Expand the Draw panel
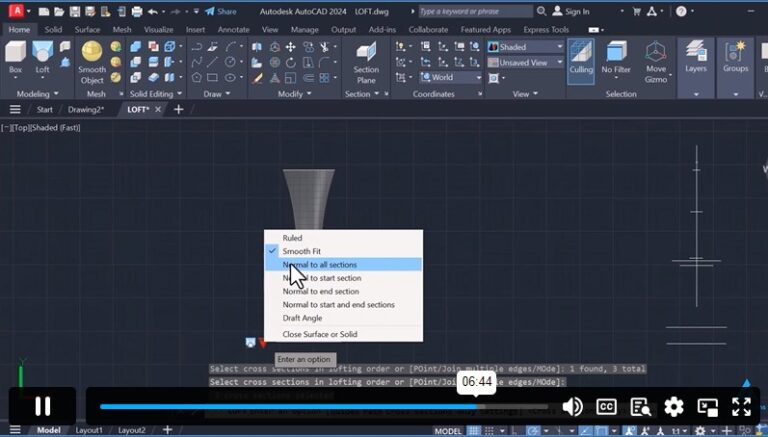The image size is (768, 437). tap(216, 94)
